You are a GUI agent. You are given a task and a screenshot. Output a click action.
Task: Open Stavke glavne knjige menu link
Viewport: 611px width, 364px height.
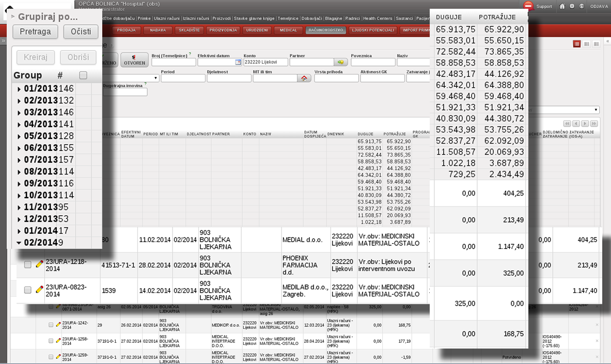pyautogui.click(x=254, y=18)
